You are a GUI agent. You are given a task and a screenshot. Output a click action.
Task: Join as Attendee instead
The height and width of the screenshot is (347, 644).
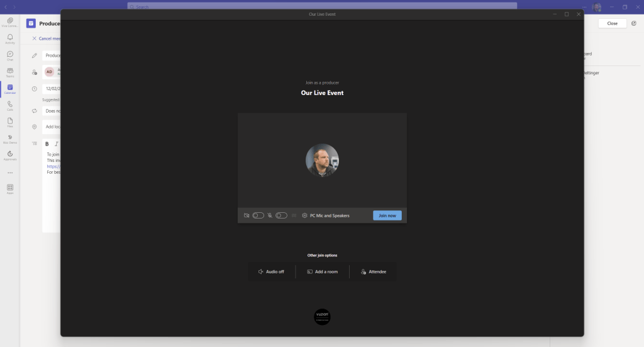pos(374,271)
